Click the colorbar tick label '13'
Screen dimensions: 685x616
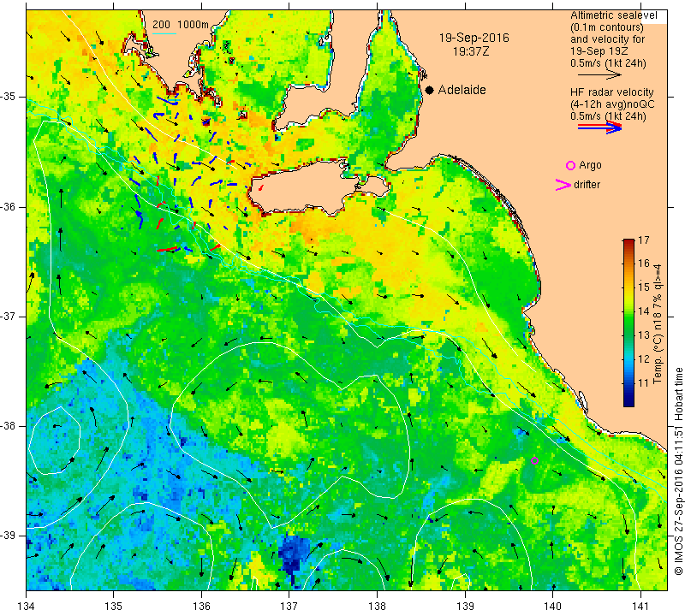click(644, 335)
